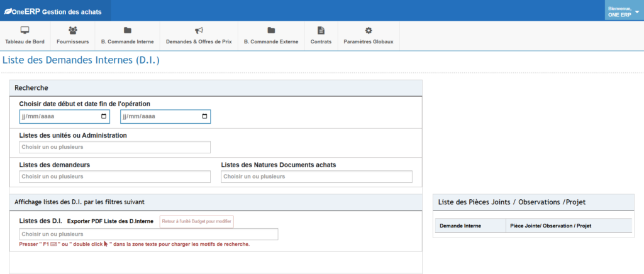This screenshot has width=644, height=274.
Task: Click the OneERP leaf logo
Action: 9,11
